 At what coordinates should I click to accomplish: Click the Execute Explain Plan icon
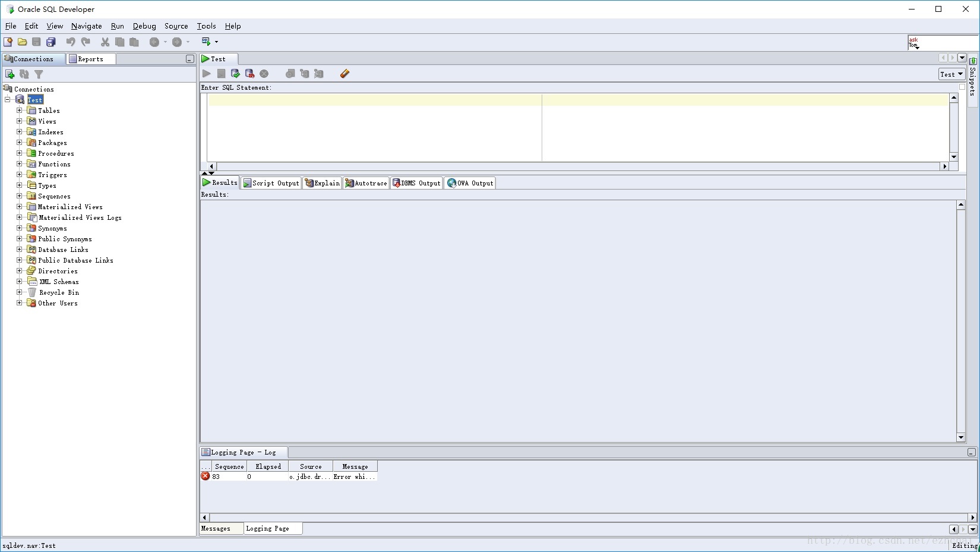(305, 74)
